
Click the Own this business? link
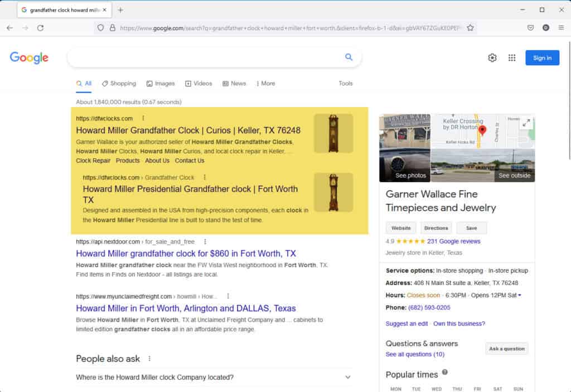point(459,323)
